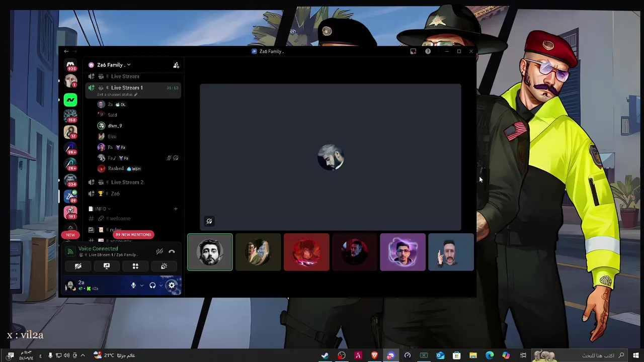Open Discord help icon in title bar

click(x=428, y=51)
